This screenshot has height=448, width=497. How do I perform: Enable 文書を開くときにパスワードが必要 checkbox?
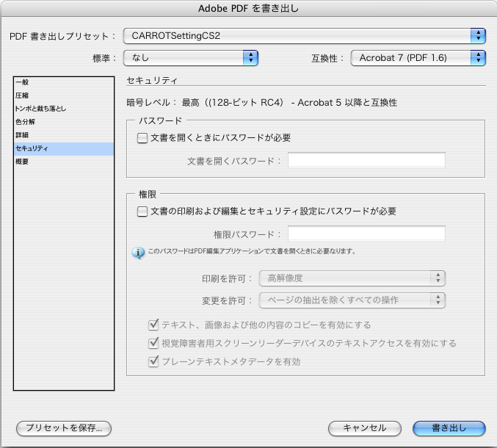pyautogui.click(x=142, y=138)
